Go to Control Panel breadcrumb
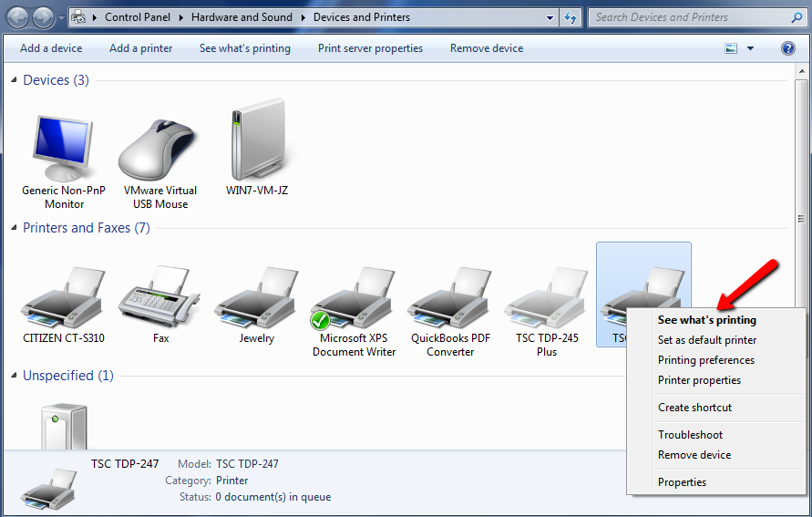812x517 pixels. pyautogui.click(x=138, y=17)
